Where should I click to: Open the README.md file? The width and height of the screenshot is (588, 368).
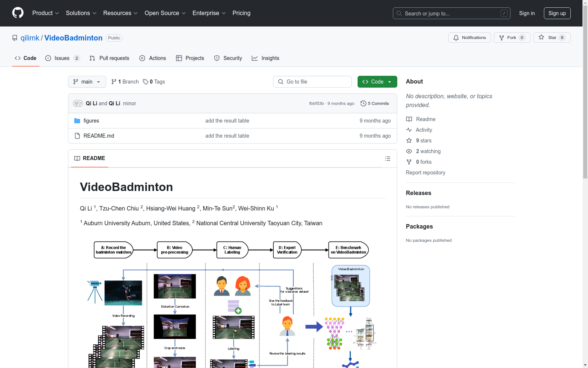(x=99, y=136)
